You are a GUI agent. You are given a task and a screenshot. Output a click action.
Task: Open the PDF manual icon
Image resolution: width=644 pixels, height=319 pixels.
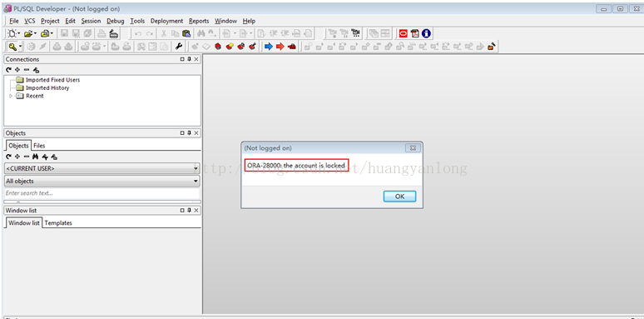coord(414,33)
